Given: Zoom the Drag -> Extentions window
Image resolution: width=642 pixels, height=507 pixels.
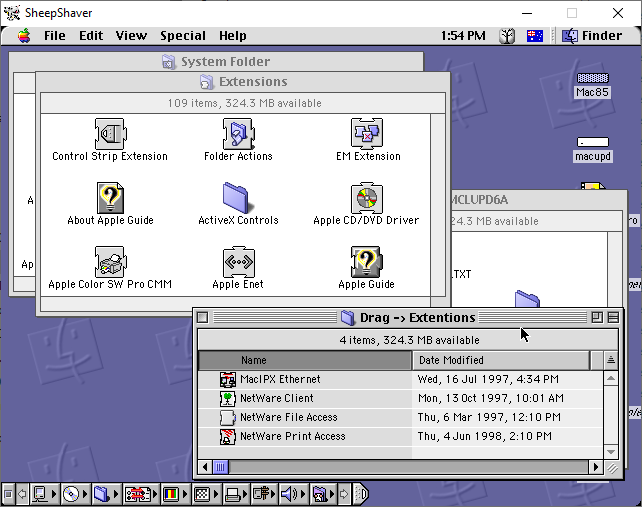Looking at the screenshot, I should 597,317.
